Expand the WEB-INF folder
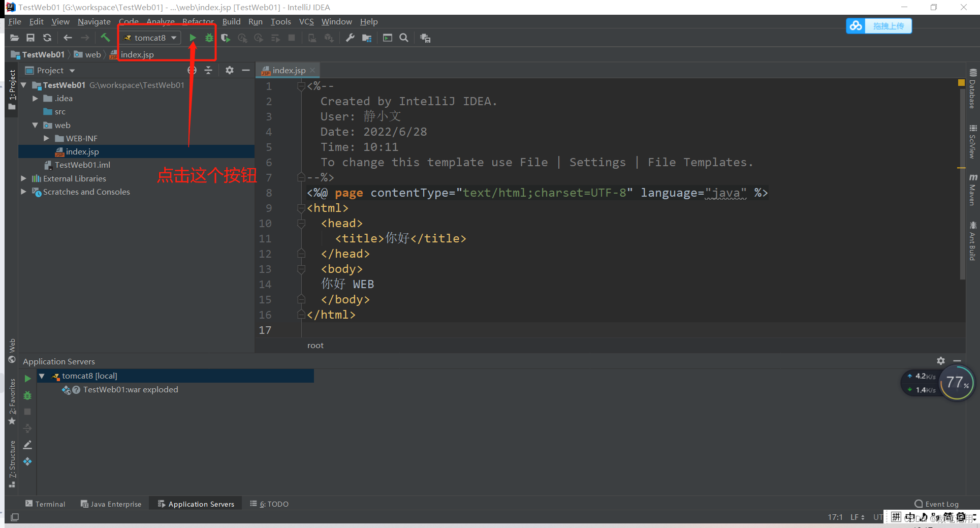980x528 pixels. pyautogui.click(x=46, y=138)
